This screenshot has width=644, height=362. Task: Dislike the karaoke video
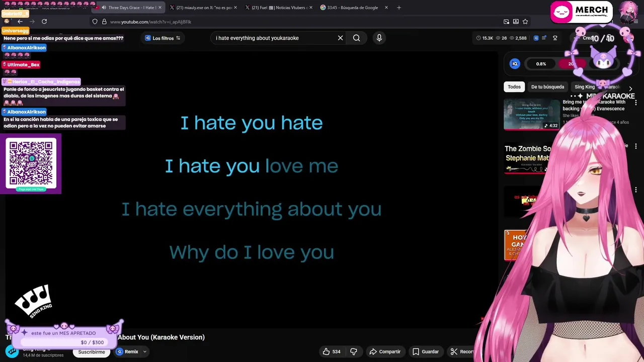coord(353,352)
